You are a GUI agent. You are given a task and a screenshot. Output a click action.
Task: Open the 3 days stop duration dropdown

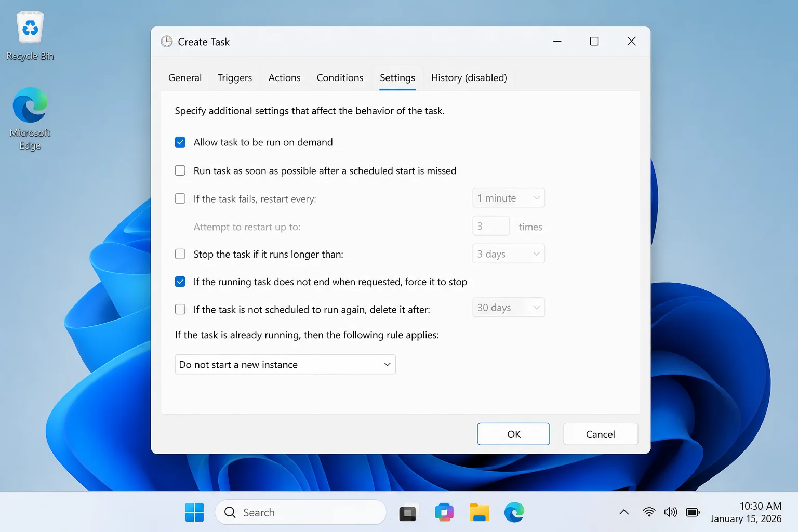click(509, 254)
